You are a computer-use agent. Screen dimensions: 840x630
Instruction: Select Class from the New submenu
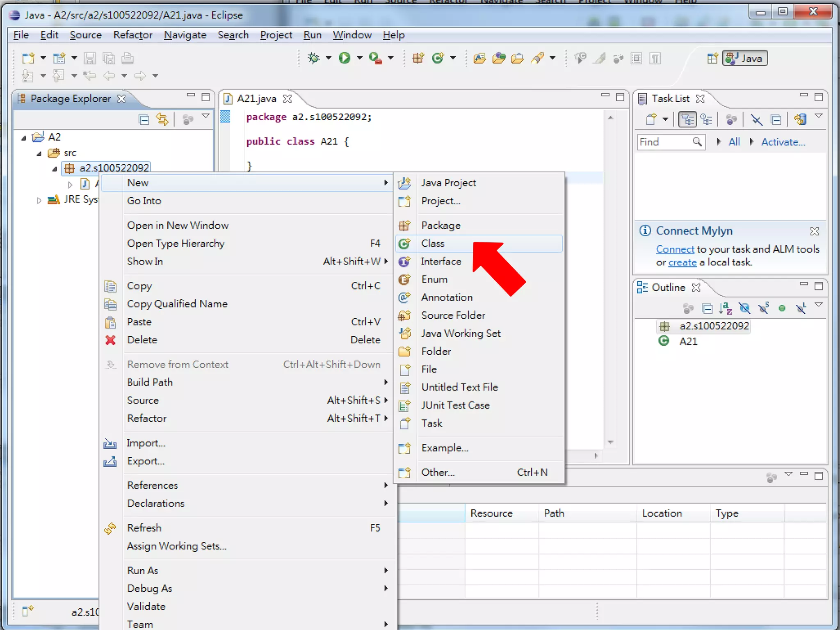[433, 243]
